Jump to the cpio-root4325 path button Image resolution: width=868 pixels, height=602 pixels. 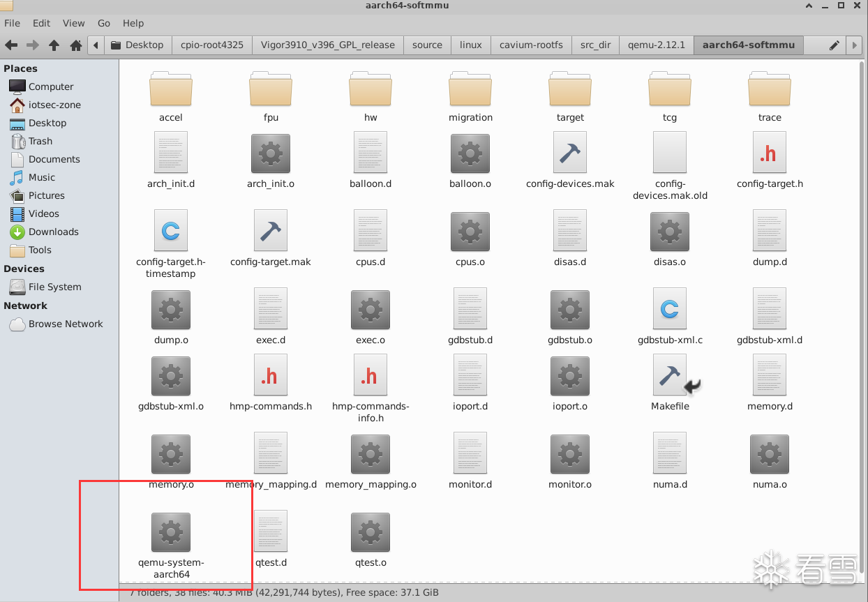click(x=211, y=45)
